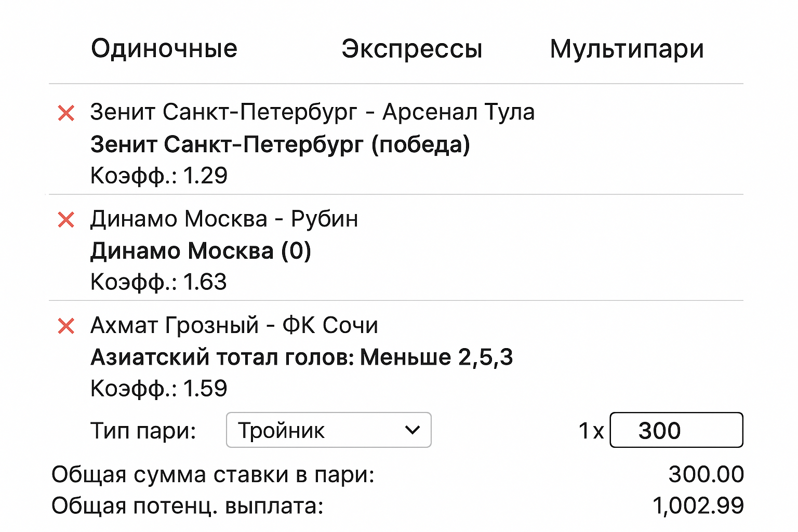Screen dimensions: 798x532
Task: Click the Динамо Москва (0) outcome
Action: tap(202, 250)
